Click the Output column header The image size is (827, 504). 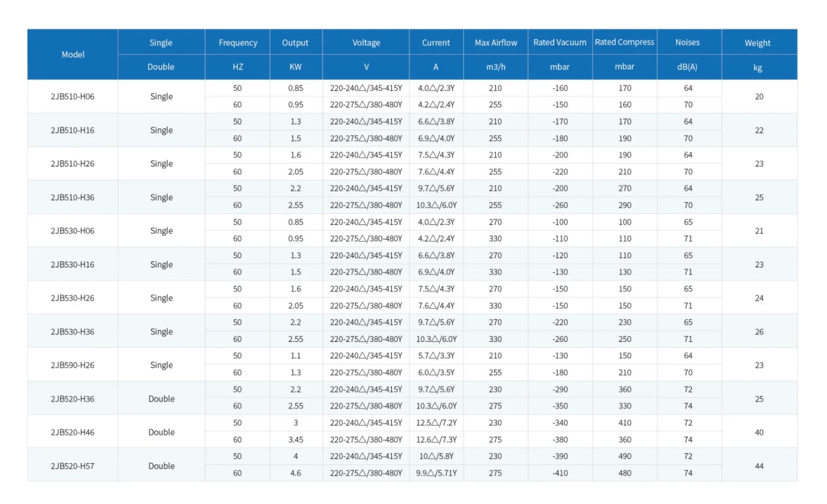click(x=296, y=42)
